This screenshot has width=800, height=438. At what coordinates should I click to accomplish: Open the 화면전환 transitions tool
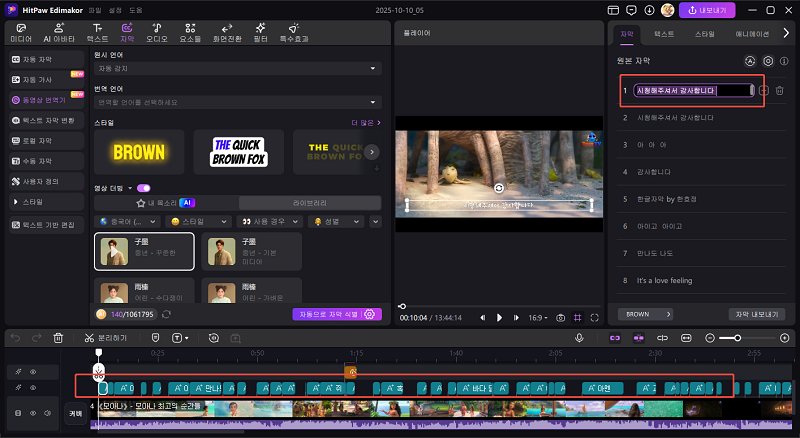[225, 31]
